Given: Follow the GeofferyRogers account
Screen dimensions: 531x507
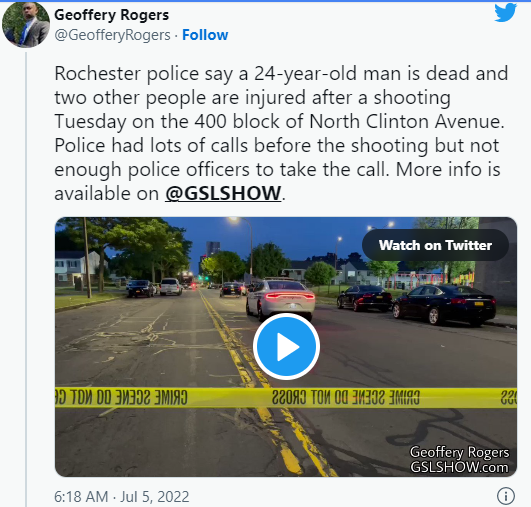Looking at the screenshot, I should [x=205, y=35].
